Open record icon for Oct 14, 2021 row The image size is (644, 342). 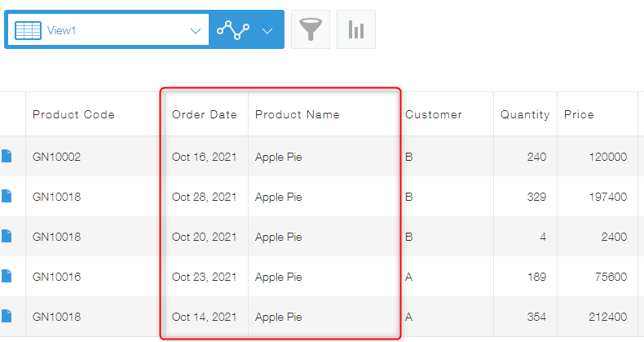pyautogui.click(x=7, y=317)
